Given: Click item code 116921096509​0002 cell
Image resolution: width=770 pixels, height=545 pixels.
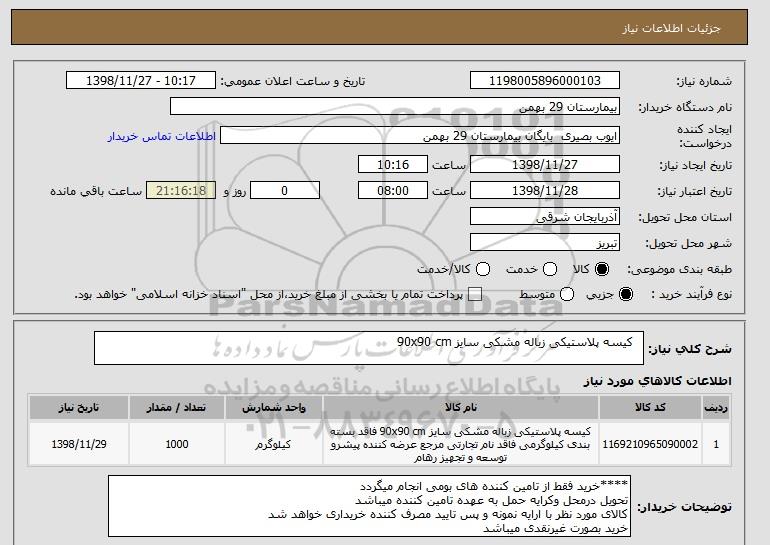Looking at the screenshot, I should tap(650, 444).
